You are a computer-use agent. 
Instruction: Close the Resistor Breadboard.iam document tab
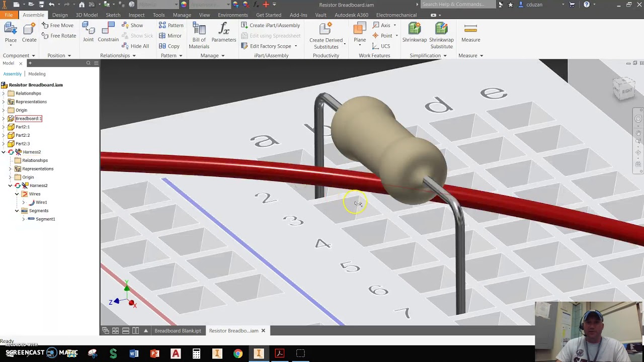click(x=263, y=331)
